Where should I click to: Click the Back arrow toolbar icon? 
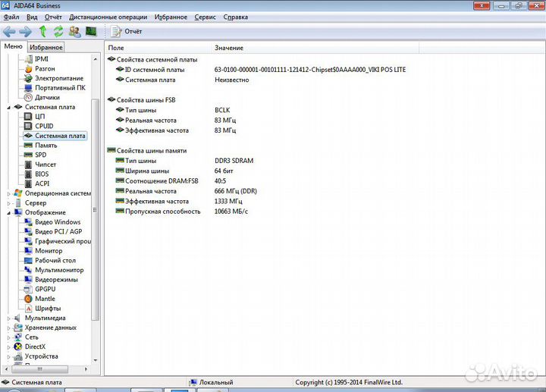pos(9,32)
